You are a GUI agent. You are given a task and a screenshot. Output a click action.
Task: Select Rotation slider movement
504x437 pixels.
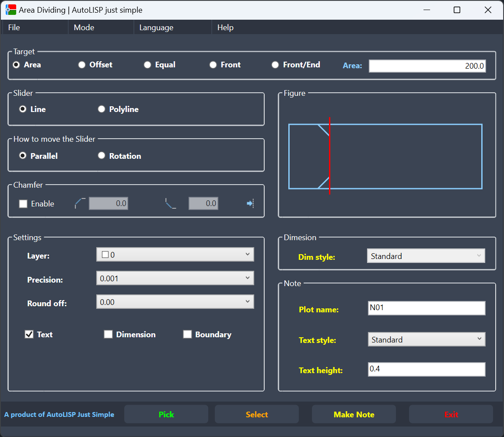click(101, 156)
